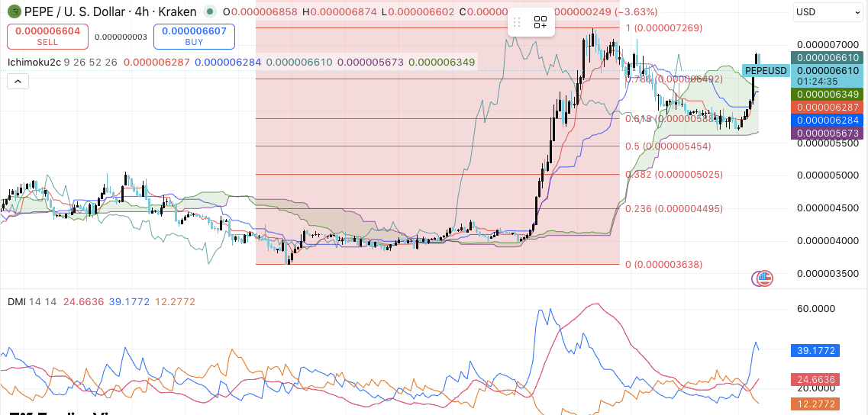The width and height of the screenshot is (868, 415).
Task: Click the green 0.000006349 price axis tag
Action: [828, 95]
